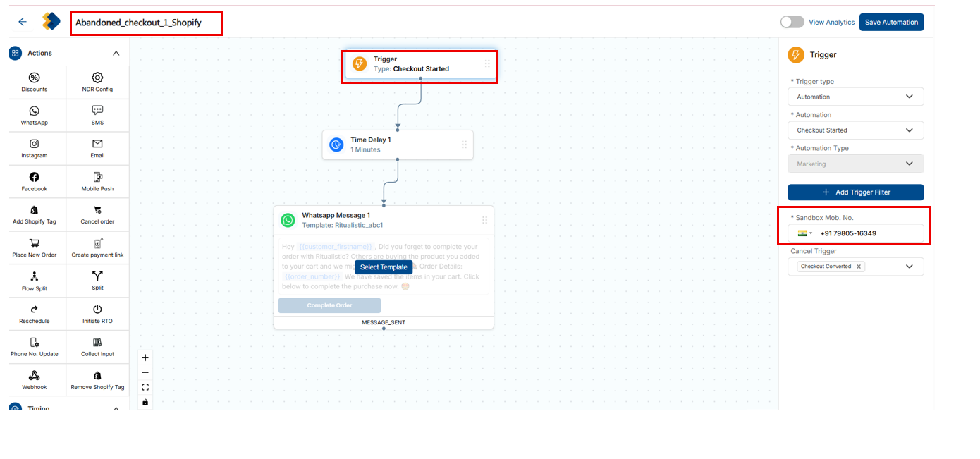Open the Trigger type dropdown
Screen dimensions: 980x459
(x=856, y=97)
